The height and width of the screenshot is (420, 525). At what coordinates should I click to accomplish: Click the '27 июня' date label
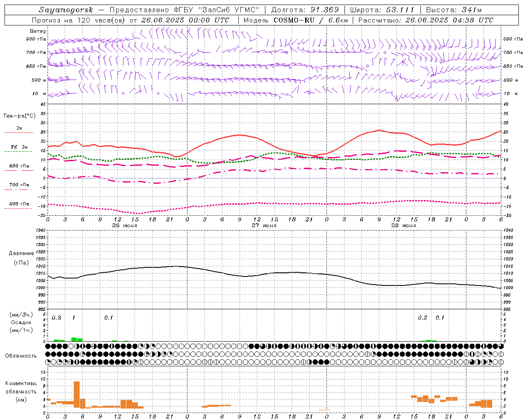[x=264, y=226]
